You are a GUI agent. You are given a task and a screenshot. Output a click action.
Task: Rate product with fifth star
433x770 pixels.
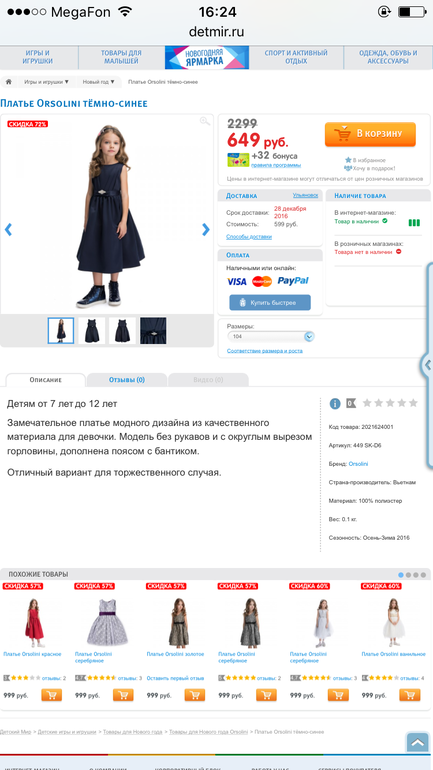coord(413,403)
